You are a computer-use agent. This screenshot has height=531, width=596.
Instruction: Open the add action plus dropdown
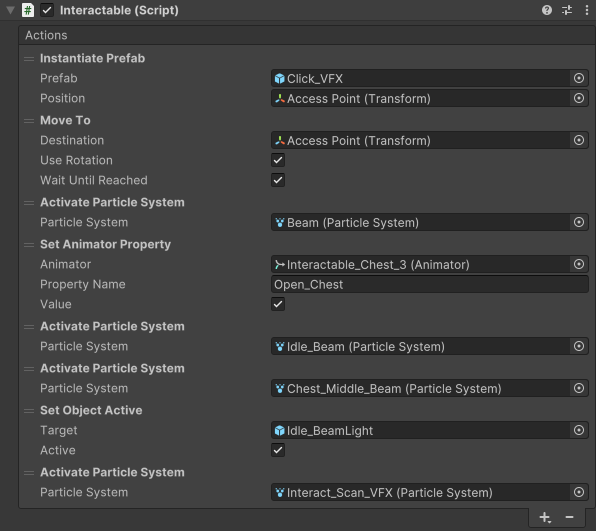coord(545,517)
